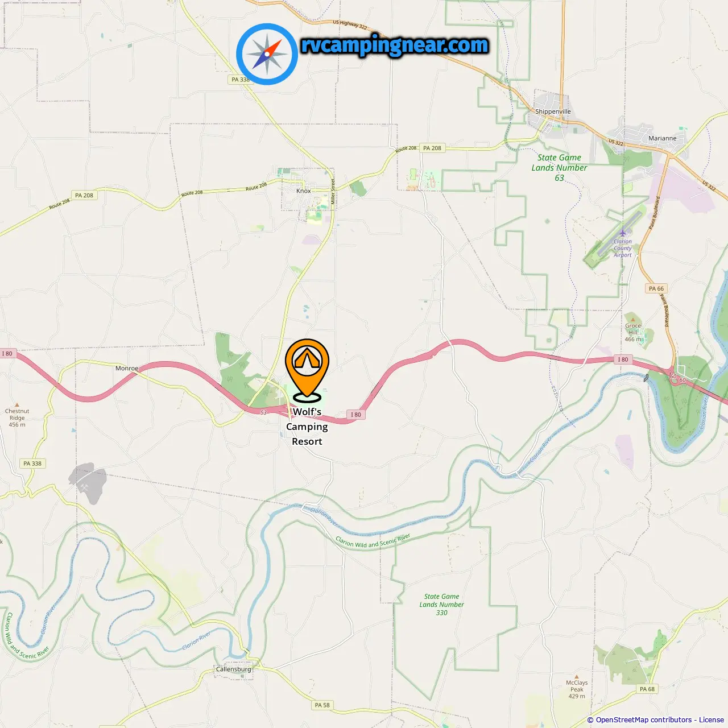The width and height of the screenshot is (728, 728).
Task: Click the PA 58 route shield
Action: 322,705
